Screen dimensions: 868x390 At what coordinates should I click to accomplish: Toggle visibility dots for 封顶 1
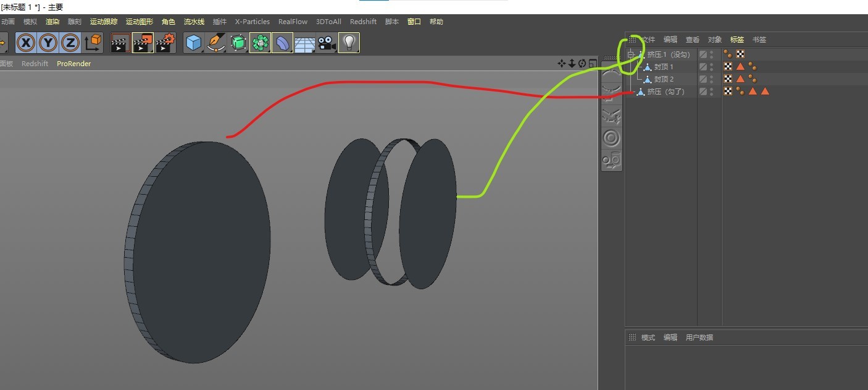pyautogui.click(x=711, y=67)
